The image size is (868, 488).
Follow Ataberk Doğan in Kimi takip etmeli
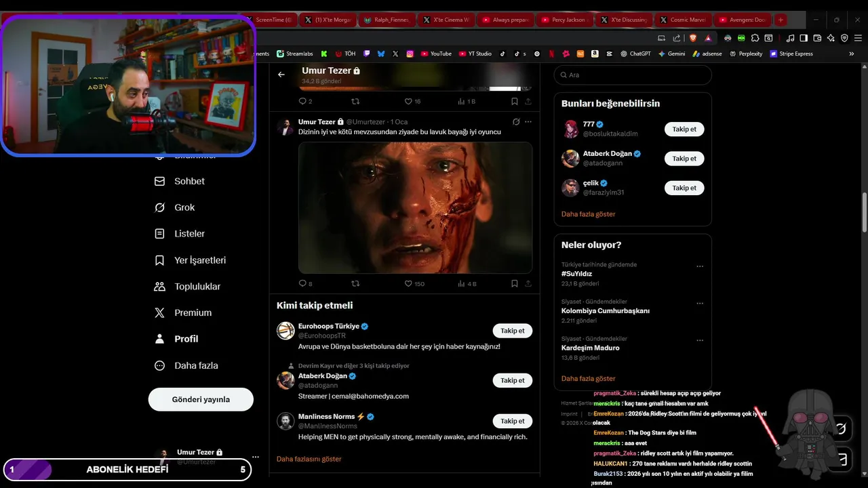tap(512, 380)
